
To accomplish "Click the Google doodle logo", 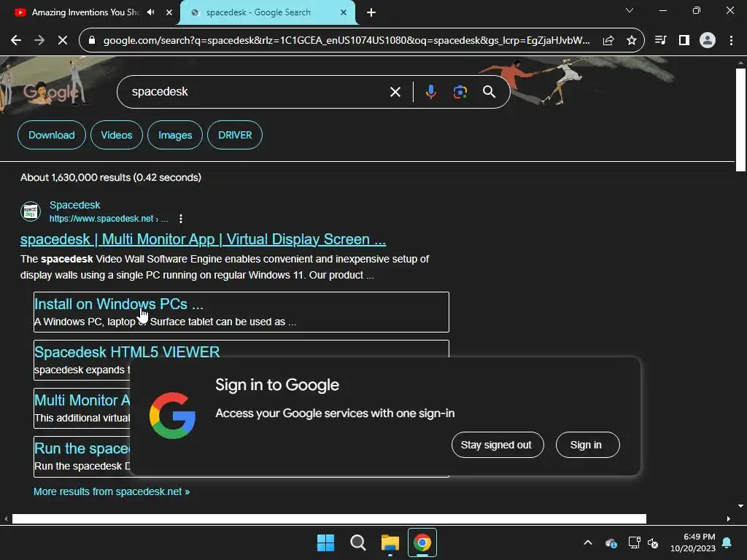I will (x=51, y=92).
